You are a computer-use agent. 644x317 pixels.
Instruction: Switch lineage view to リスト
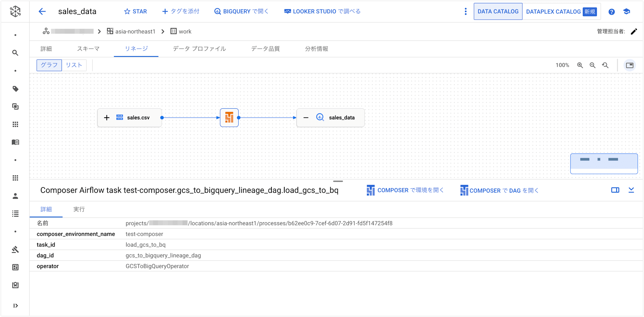pyautogui.click(x=74, y=65)
